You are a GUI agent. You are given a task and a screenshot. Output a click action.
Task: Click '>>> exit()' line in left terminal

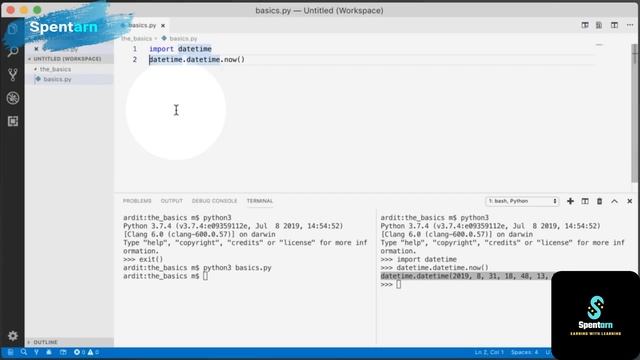pyautogui.click(x=143, y=260)
